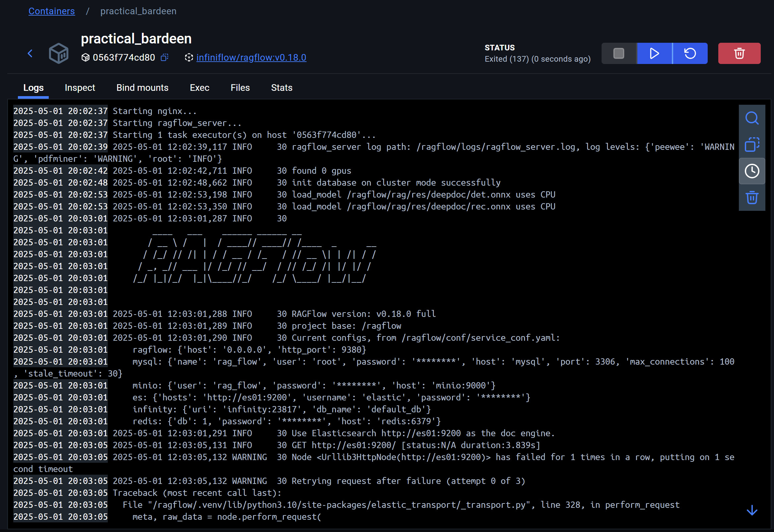The image size is (774, 532).
Task: Open the Bind mounts tab
Action: (142, 88)
